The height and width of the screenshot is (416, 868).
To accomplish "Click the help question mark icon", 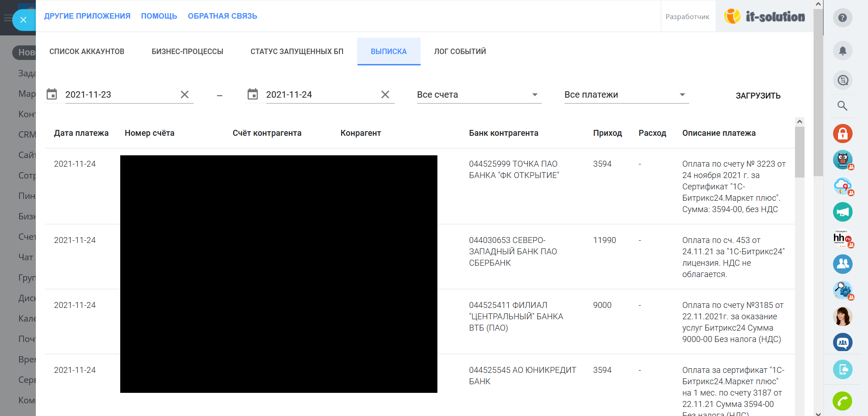I will [x=842, y=18].
